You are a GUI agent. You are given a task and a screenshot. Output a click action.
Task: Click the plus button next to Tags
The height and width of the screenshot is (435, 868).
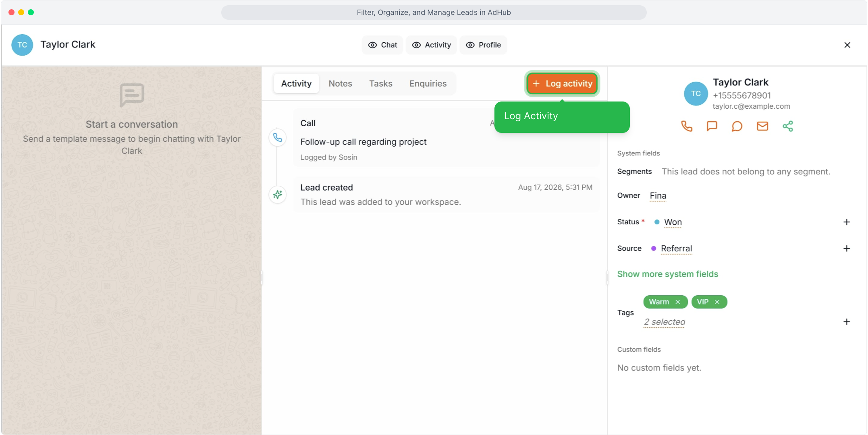(847, 322)
